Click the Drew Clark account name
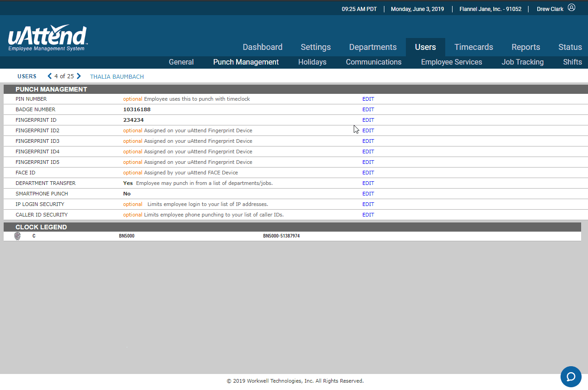588x390 pixels. [550, 9]
